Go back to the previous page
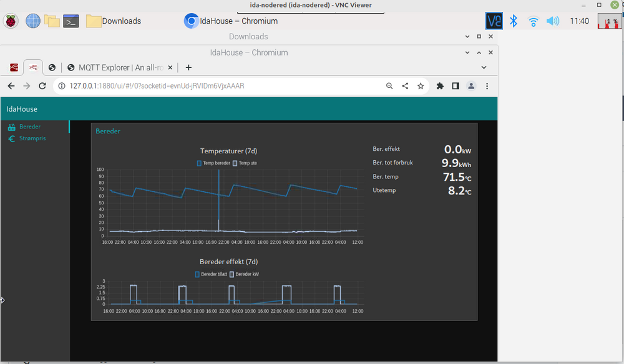 click(11, 86)
